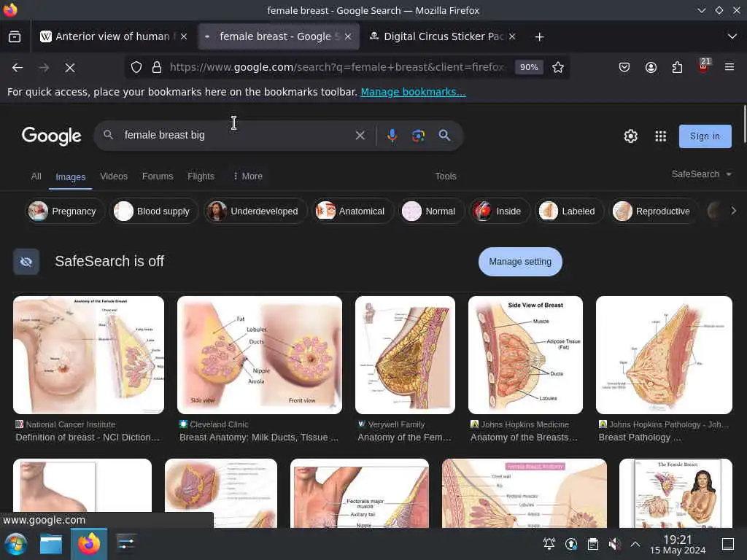This screenshot has height=560, width=747.
Task: Open the Johns Hopkins Side View thumbnail
Action: (525, 355)
